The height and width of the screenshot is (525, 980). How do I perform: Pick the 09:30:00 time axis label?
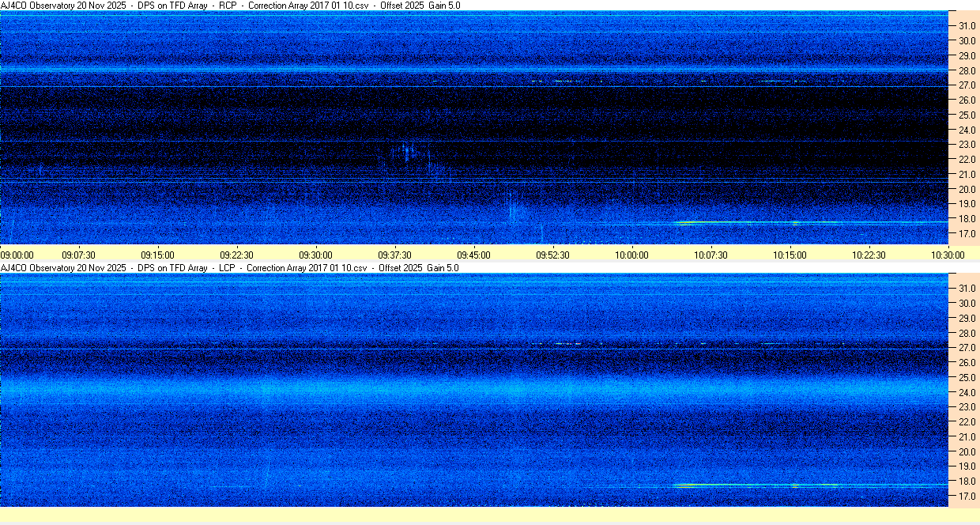point(316,255)
